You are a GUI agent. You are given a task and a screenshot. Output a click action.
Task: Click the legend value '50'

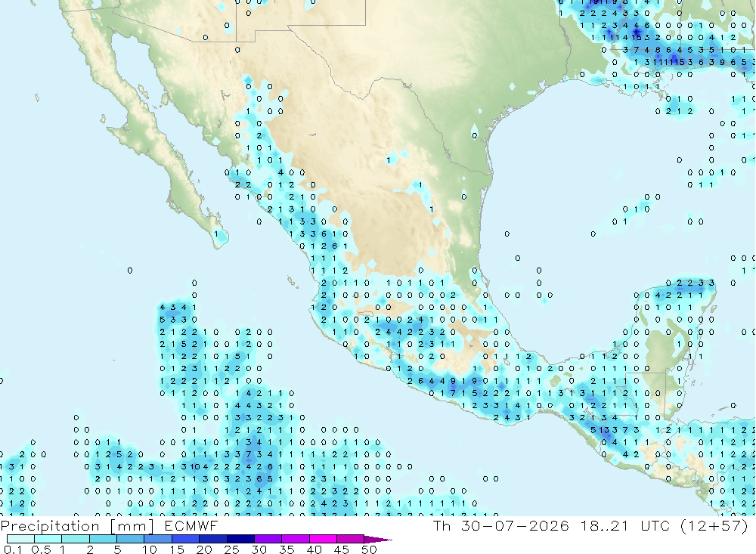pos(370,549)
